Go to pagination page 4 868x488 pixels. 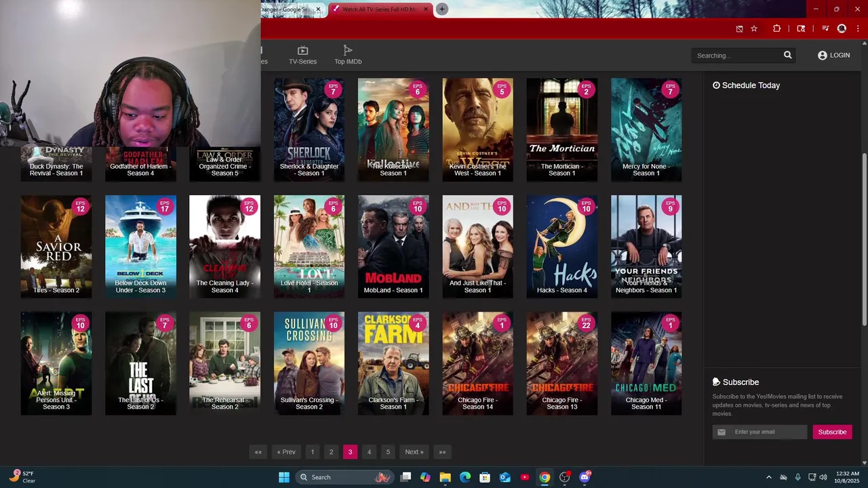[x=369, y=452]
